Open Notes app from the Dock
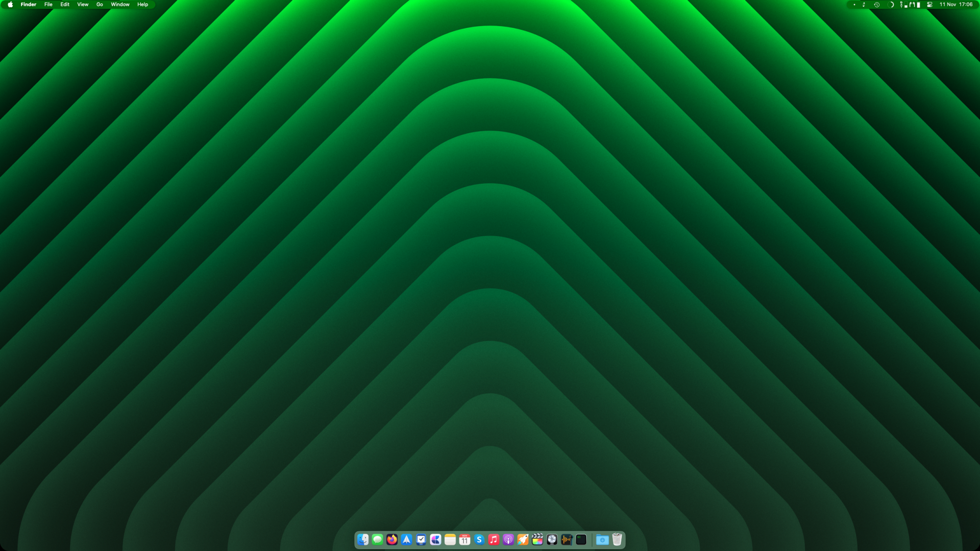980x551 pixels. pos(450,539)
